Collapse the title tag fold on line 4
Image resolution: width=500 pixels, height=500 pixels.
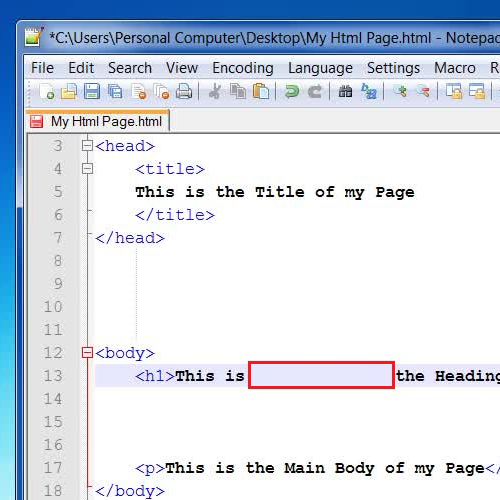[x=87, y=169]
